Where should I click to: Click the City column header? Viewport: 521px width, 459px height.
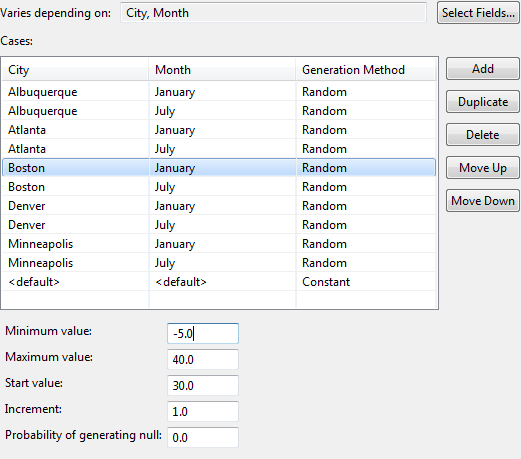coord(75,70)
